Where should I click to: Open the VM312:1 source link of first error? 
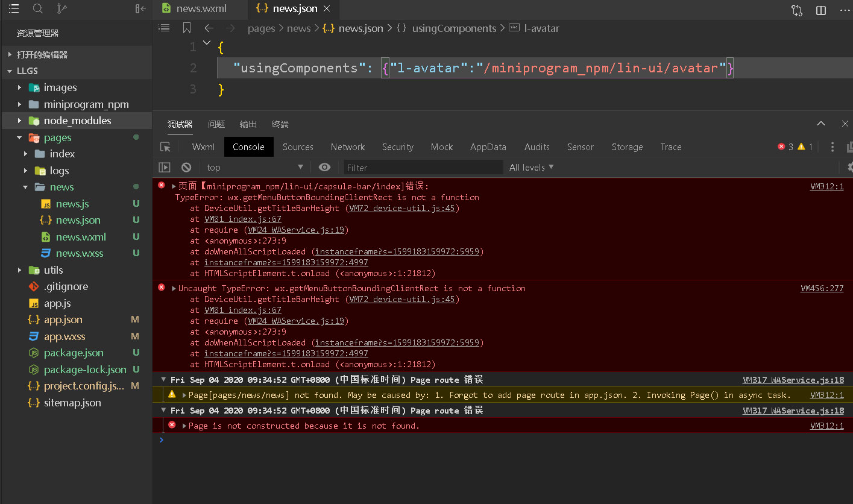point(827,186)
